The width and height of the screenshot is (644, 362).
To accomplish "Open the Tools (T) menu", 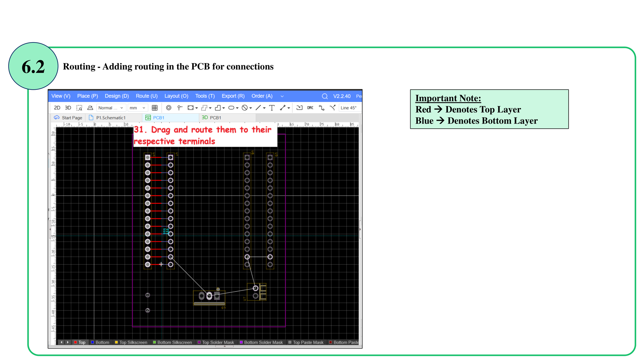I will point(205,96).
